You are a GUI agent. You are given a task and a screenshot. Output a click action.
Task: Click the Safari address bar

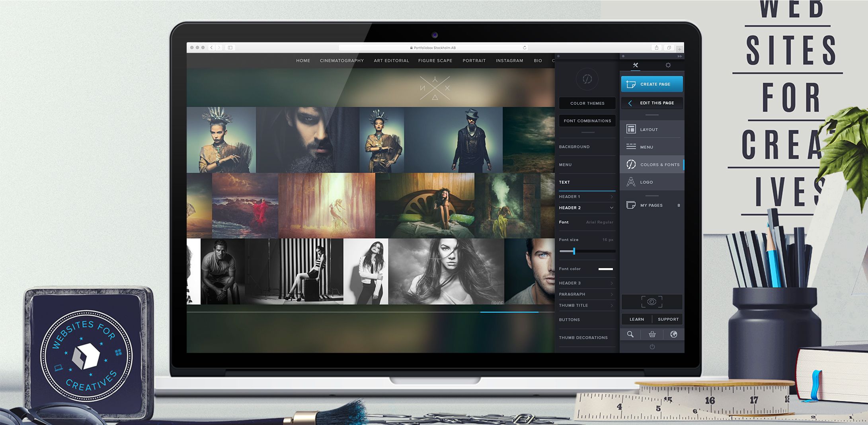[x=433, y=47]
